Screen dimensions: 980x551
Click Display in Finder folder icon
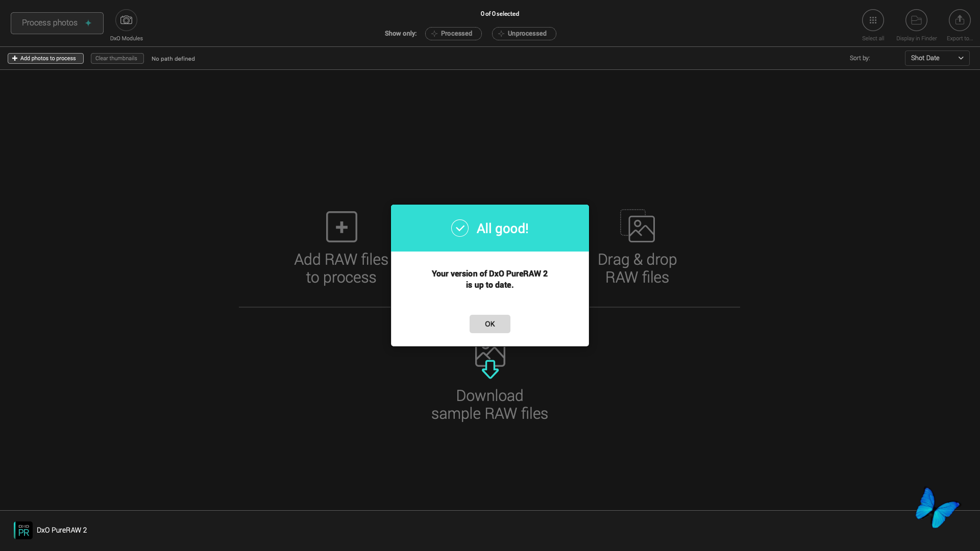[x=916, y=20]
